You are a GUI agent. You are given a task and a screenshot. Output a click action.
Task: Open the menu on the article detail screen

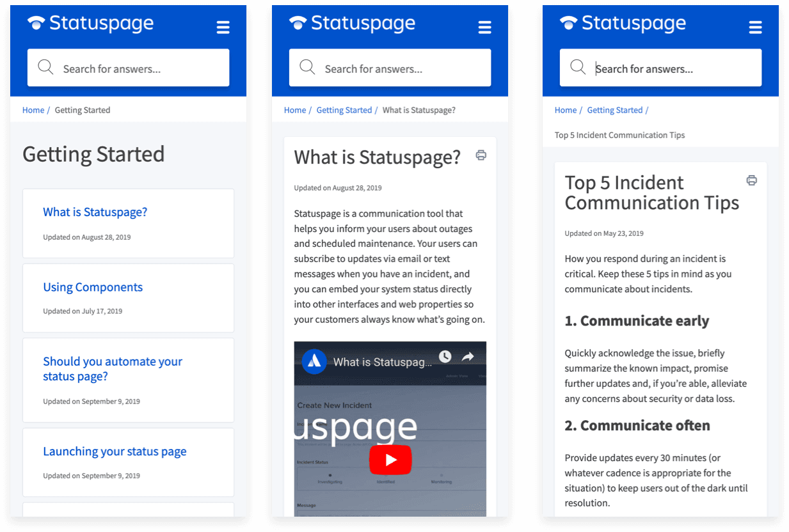(484, 27)
